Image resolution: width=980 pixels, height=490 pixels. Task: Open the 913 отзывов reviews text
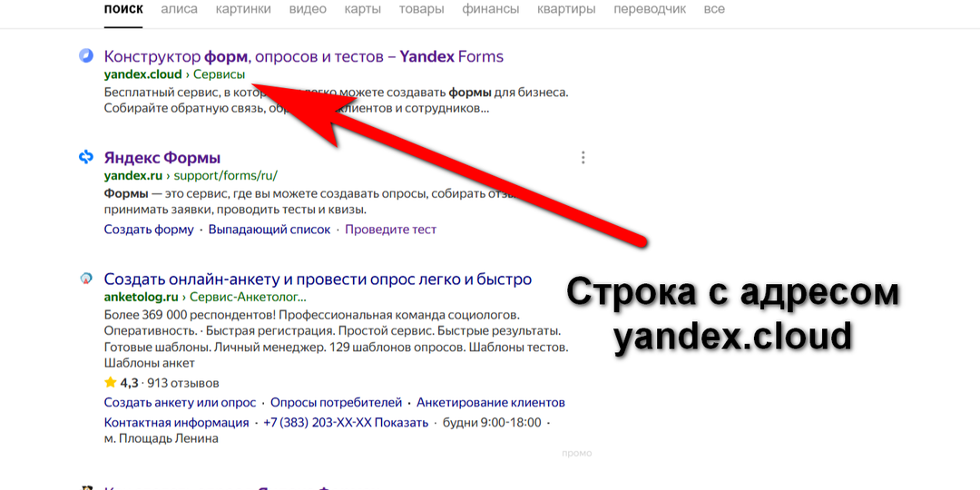tap(182, 383)
